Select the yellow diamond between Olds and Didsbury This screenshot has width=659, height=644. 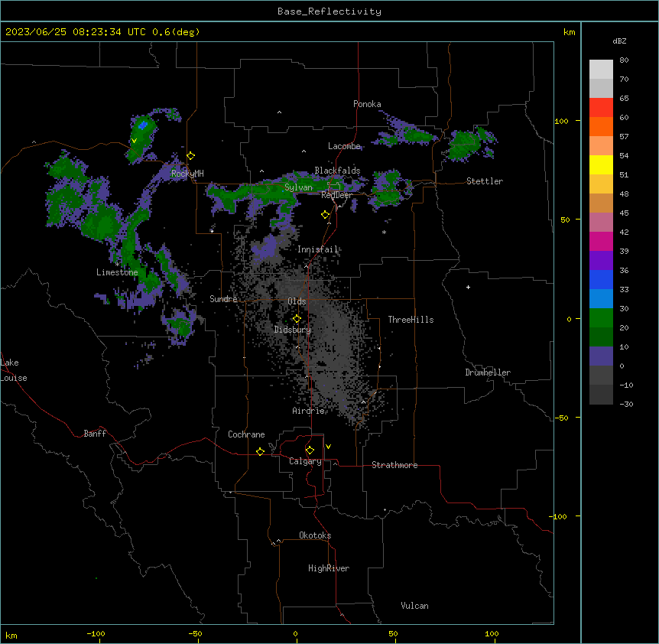coord(297,319)
